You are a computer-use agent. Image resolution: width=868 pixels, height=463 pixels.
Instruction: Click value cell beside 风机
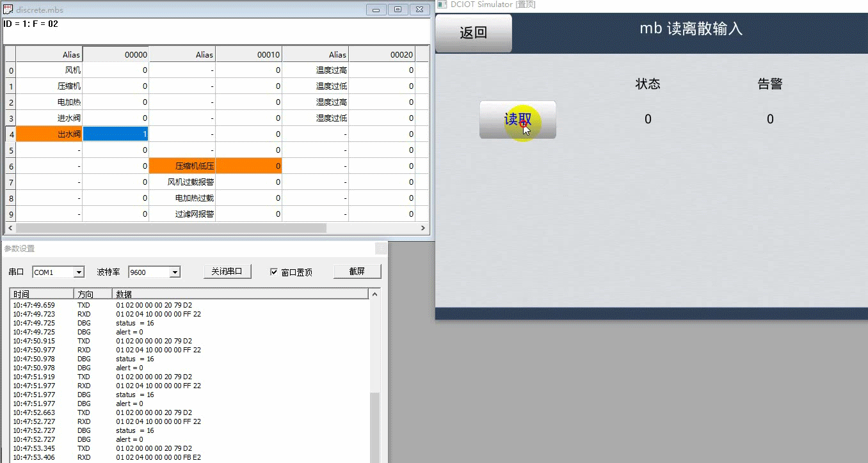(x=116, y=70)
